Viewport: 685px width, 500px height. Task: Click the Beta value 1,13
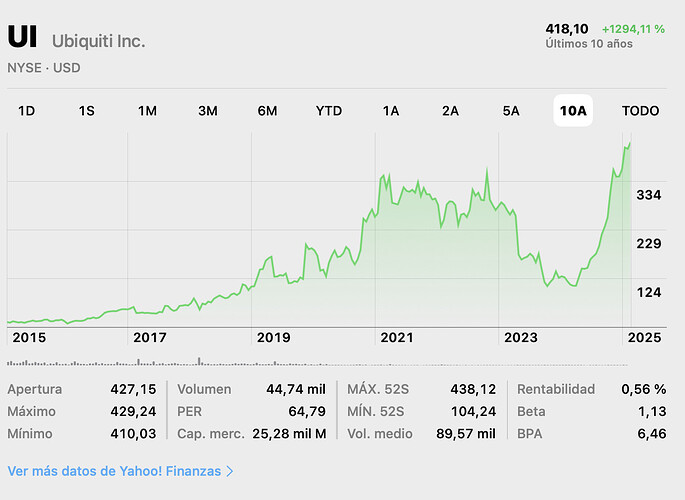pos(652,411)
